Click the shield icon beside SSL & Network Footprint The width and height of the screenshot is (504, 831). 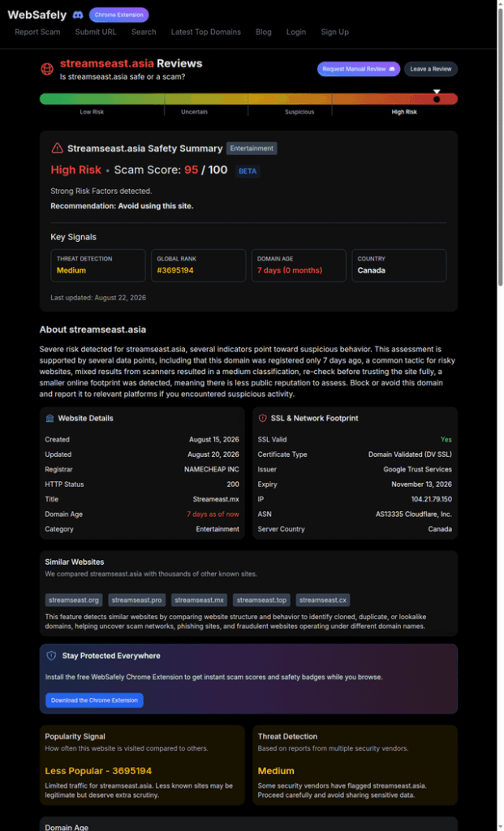click(x=262, y=418)
